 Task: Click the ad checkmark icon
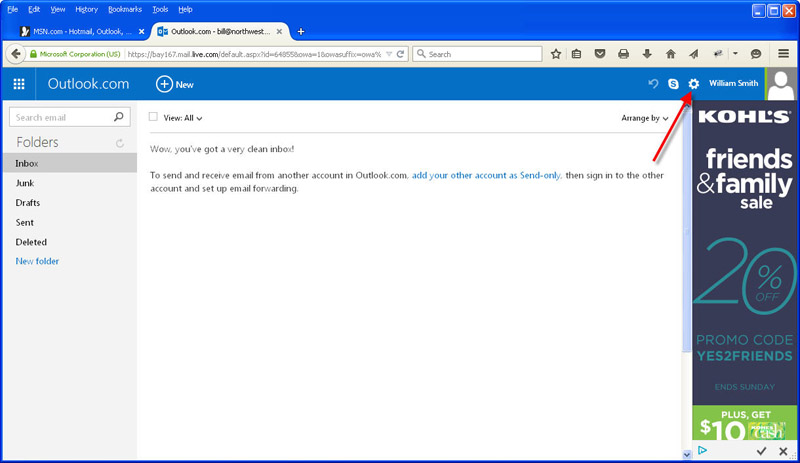762,451
